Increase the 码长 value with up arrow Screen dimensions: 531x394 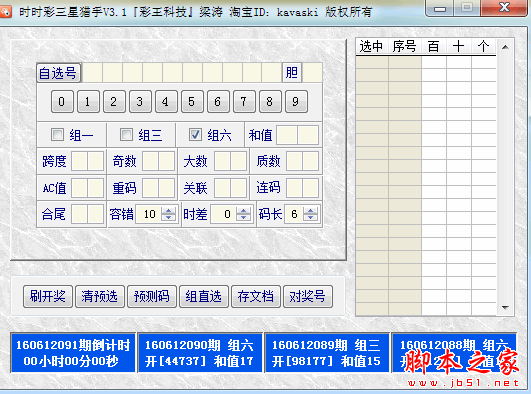click(311, 210)
